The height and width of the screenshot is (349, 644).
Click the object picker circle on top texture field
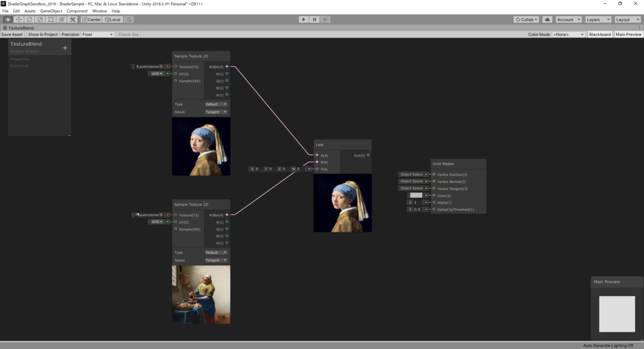click(x=161, y=67)
